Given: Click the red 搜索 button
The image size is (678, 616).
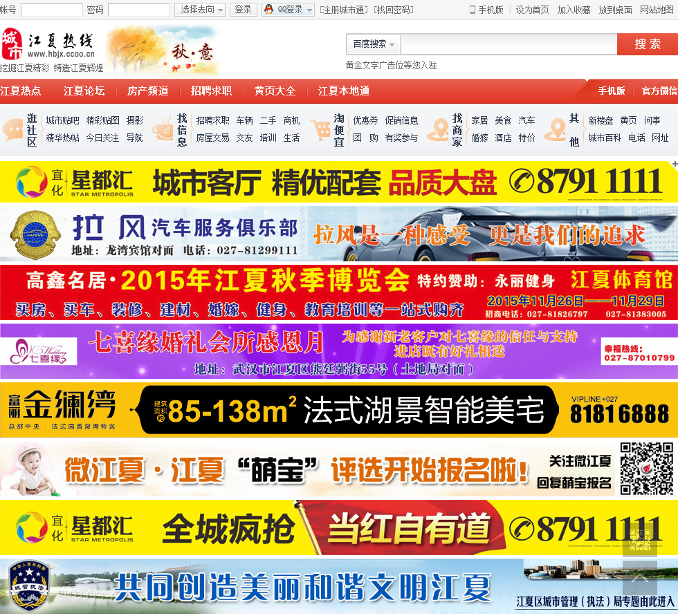Looking at the screenshot, I should pos(648,44).
